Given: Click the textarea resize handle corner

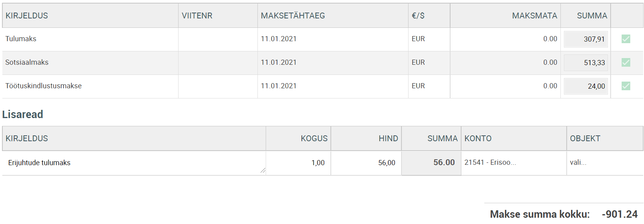Looking at the screenshot, I should click(x=263, y=170).
